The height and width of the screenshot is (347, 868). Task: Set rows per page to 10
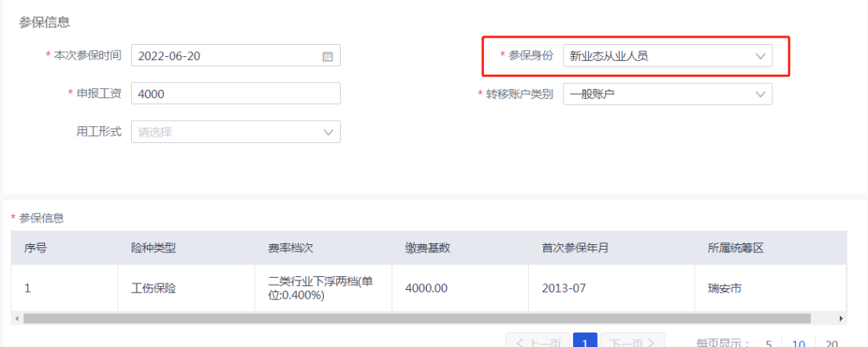800,343
